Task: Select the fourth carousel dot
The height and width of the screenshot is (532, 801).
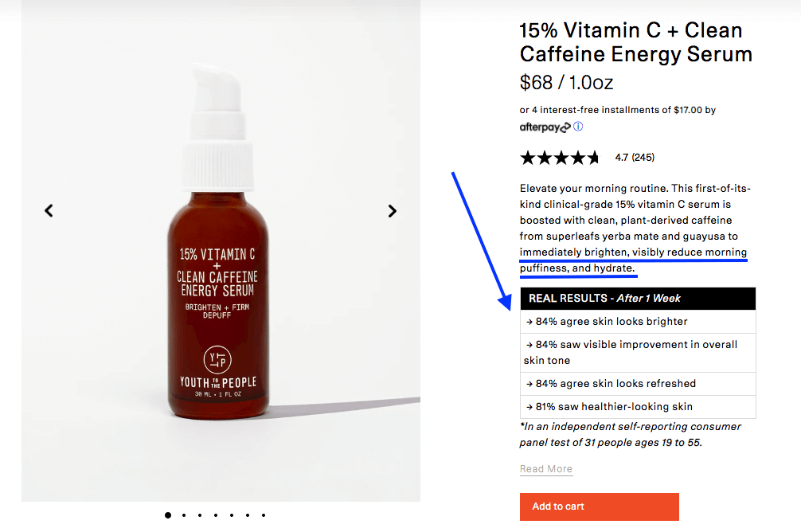Action: coord(216,515)
